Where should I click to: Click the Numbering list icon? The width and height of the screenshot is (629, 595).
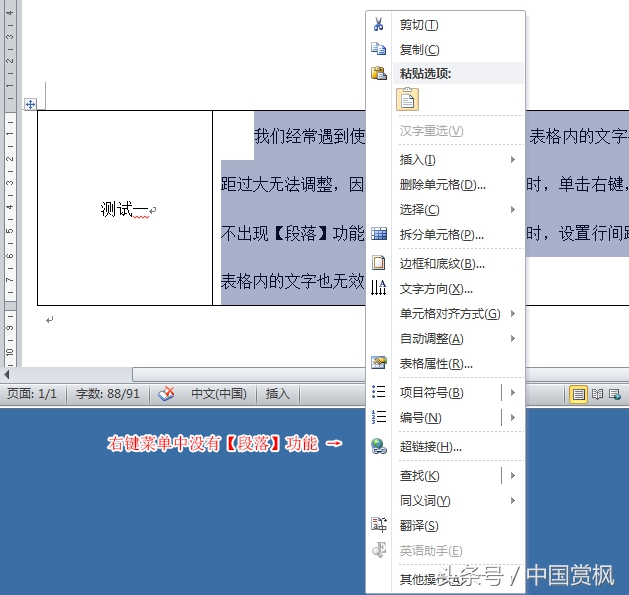click(x=379, y=417)
